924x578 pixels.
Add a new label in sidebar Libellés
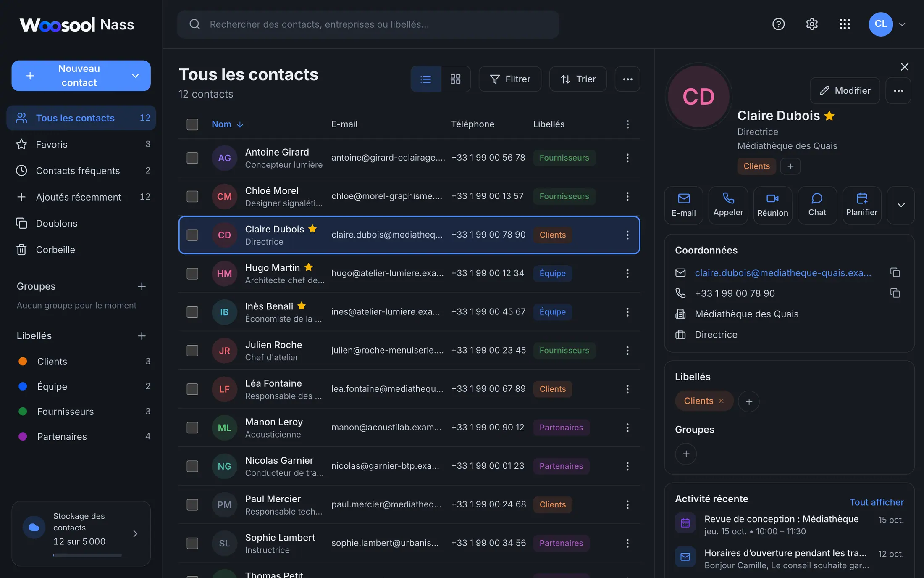point(142,336)
